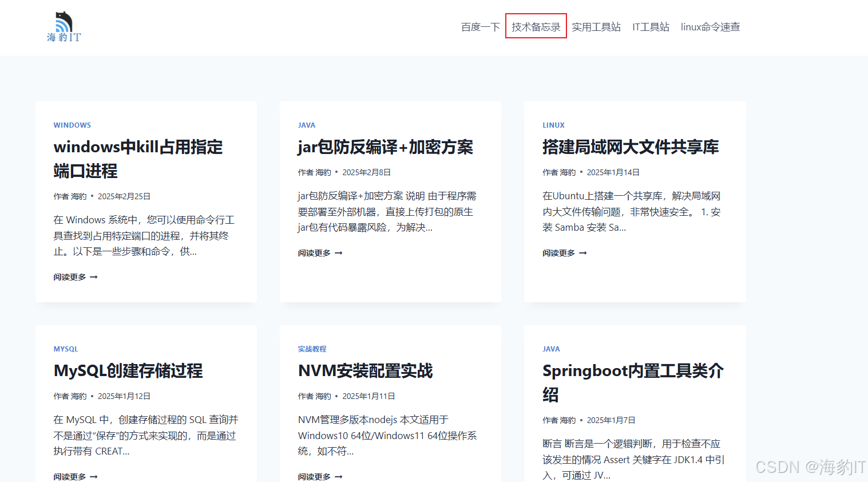Viewport: 868px width, 482px height.
Task: Select linux命令速查 in the top menu
Action: point(710,27)
